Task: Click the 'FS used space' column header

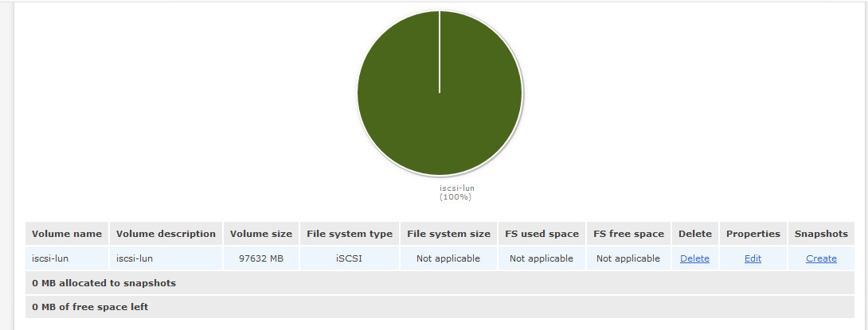Action: 542,234
